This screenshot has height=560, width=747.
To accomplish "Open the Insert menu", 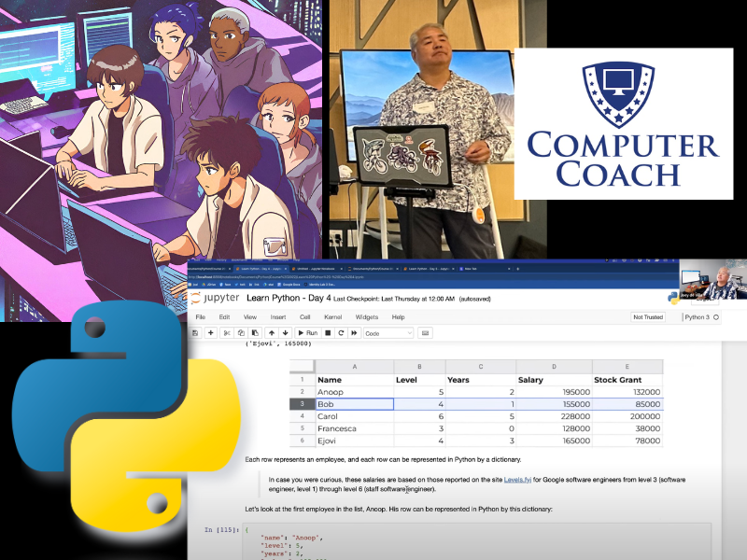I will tap(278, 317).
